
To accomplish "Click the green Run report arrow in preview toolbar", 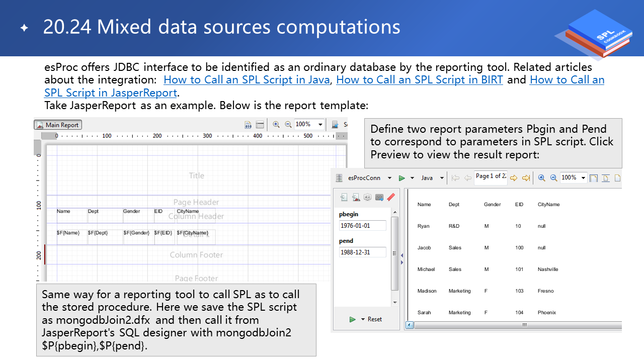I will [401, 178].
